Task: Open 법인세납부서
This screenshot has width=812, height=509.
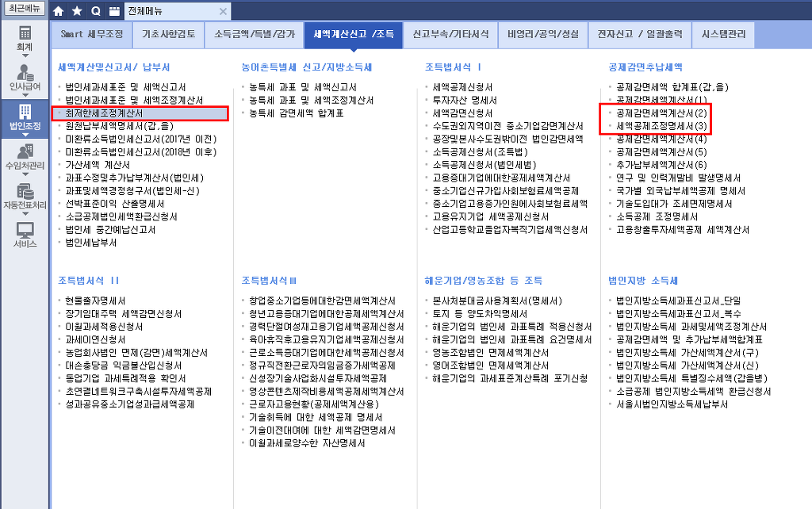Action: tap(90, 243)
